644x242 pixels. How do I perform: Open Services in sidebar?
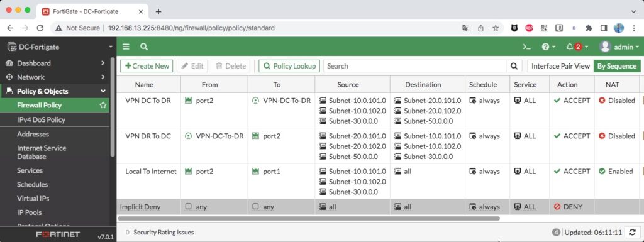[x=30, y=170]
